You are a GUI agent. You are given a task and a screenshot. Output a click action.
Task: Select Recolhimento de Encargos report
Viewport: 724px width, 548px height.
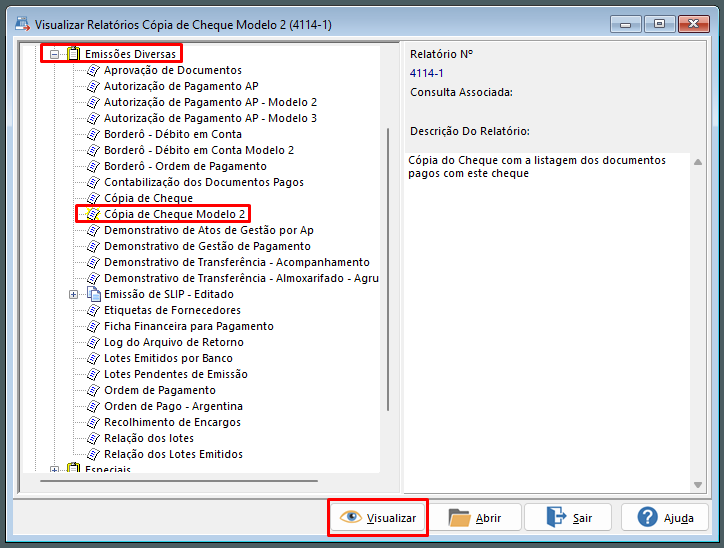(x=172, y=422)
